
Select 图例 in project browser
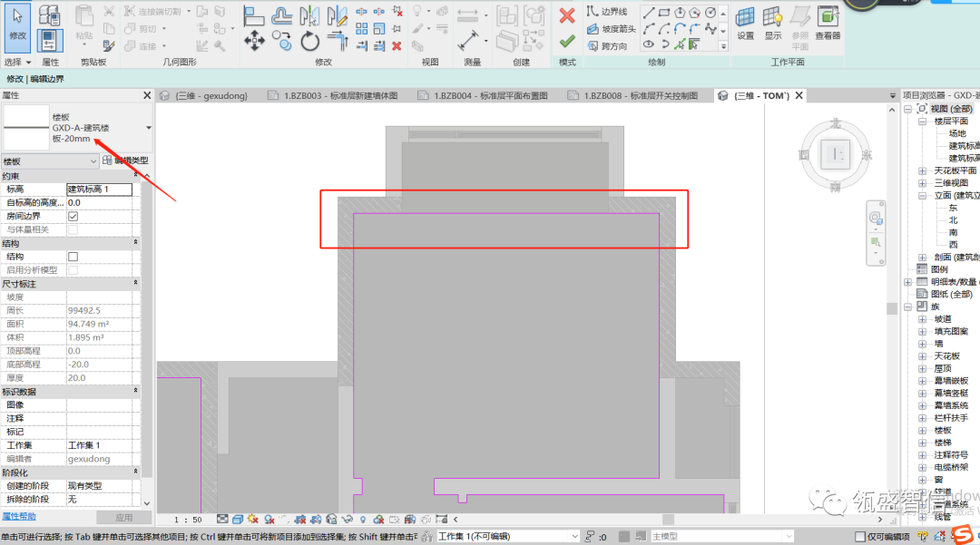(x=939, y=269)
